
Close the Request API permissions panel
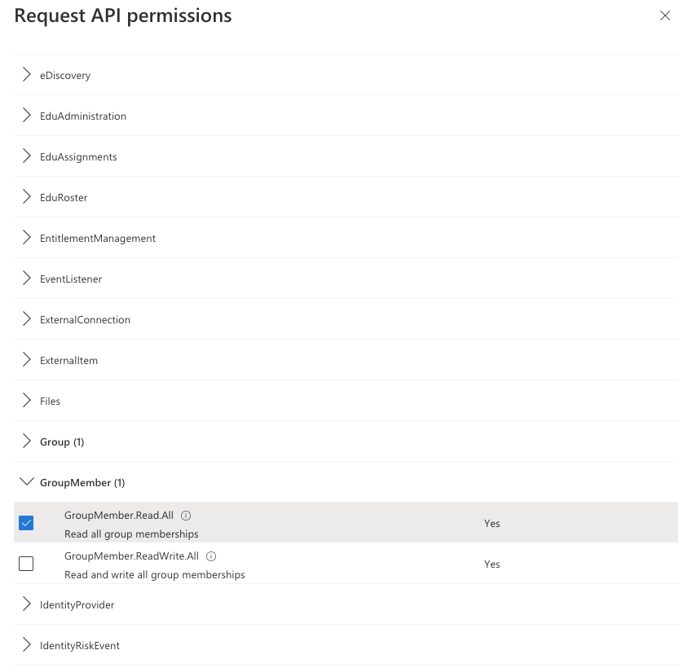tap(665, 16)
